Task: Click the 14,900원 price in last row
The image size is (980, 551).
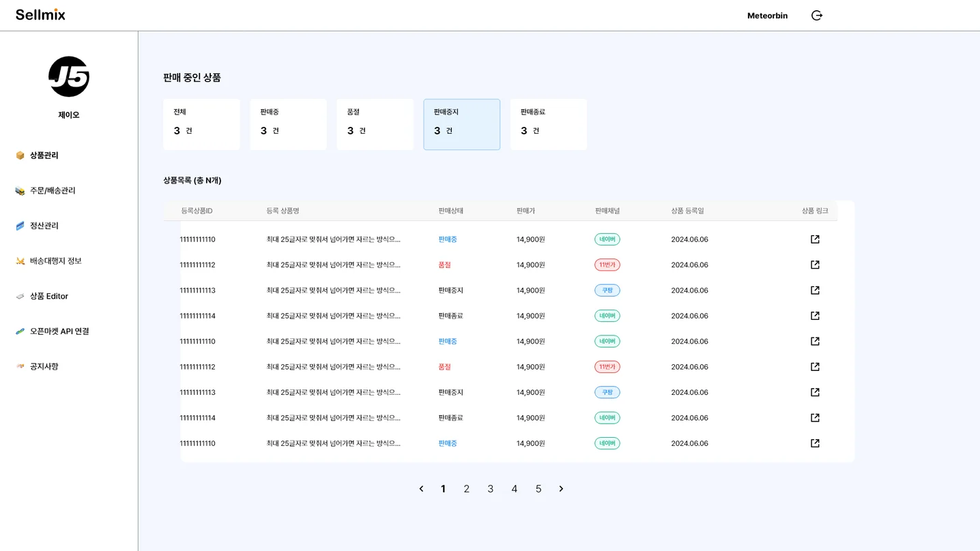Action: pyautogui.click(x=530, y=443)
